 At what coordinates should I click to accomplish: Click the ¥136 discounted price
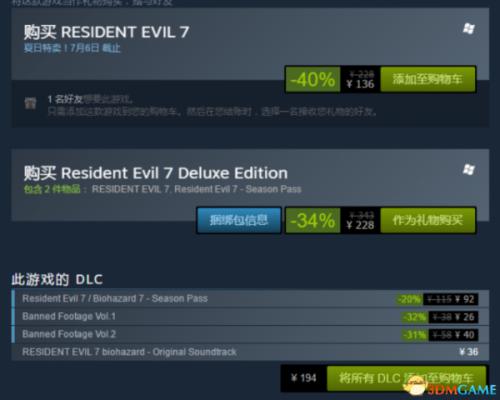[x=360, y=84]
